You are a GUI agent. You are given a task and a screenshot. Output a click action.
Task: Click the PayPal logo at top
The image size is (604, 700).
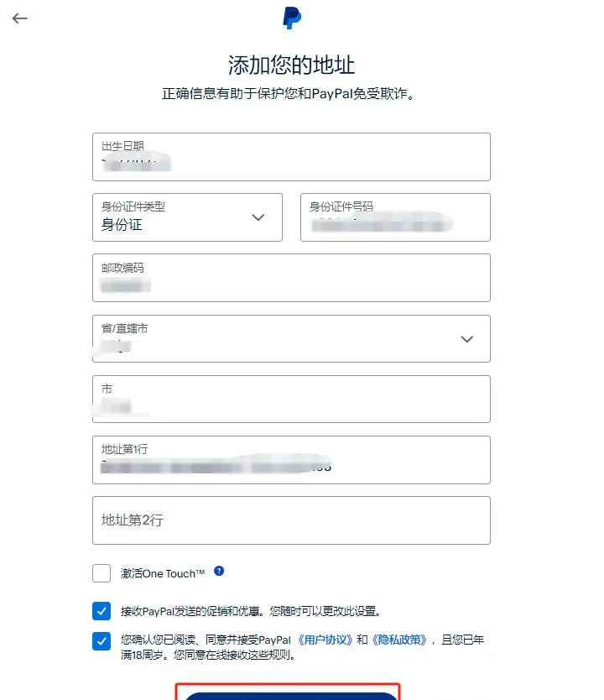click(x=292, y=18)
